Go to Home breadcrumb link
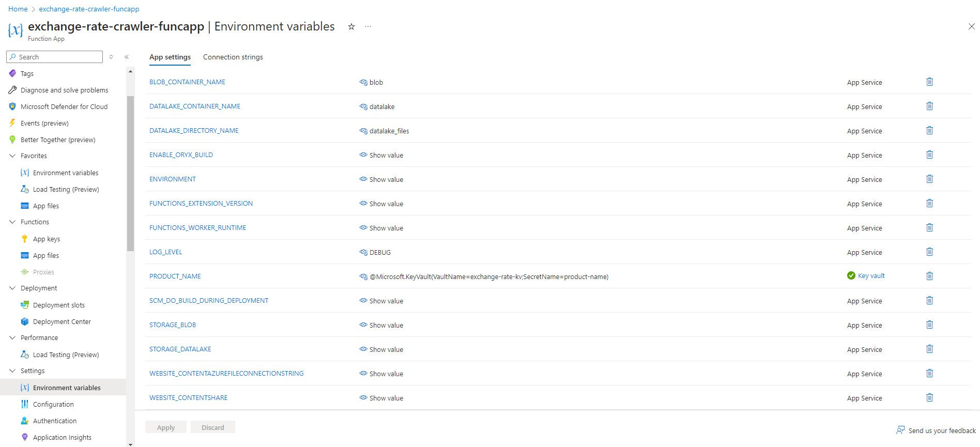The image size is (980, 447). [18, 9]
